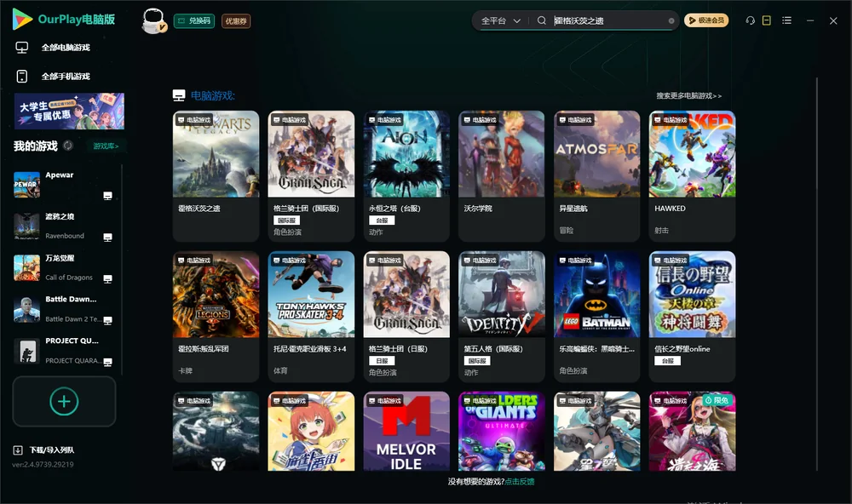This screenshot has width=852, height=504.
Task: Open 格兰骑士团 (国际服) game card
Action: click(x=311, y=176)
